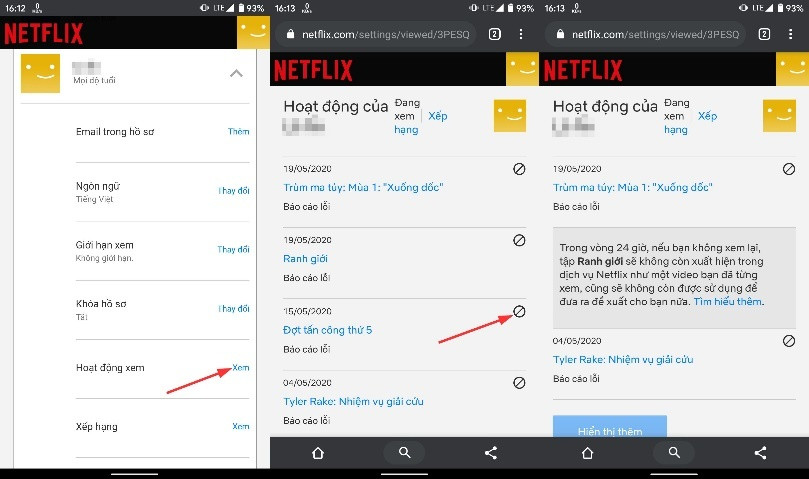The width and height of the screenshot is (809, 479).
Task: Click 'Xem' next to Xếp hạng
Action: pyautogui.click(x=241, y=426)
